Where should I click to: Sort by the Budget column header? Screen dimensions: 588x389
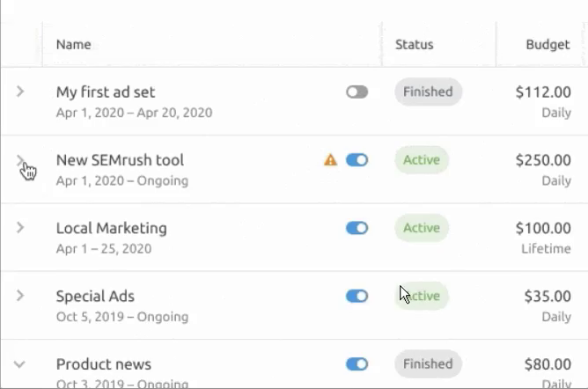(x=548, y=45)
